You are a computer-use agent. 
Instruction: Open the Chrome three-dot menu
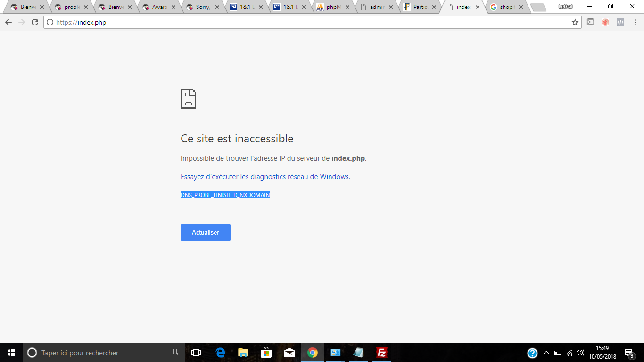(635, 22)
